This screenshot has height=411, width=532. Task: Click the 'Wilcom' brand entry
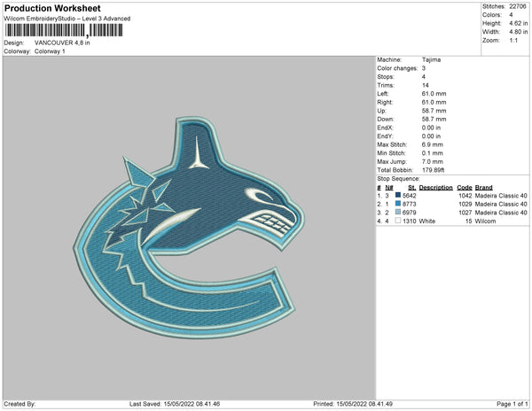[x=485, y=221]
